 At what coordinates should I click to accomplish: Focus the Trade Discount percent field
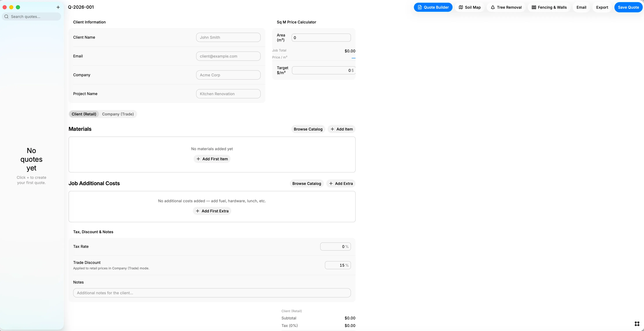(338, 265)
